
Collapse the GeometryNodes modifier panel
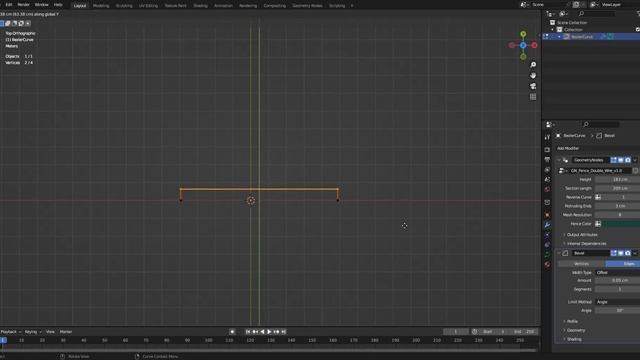(x=559, y=160)
